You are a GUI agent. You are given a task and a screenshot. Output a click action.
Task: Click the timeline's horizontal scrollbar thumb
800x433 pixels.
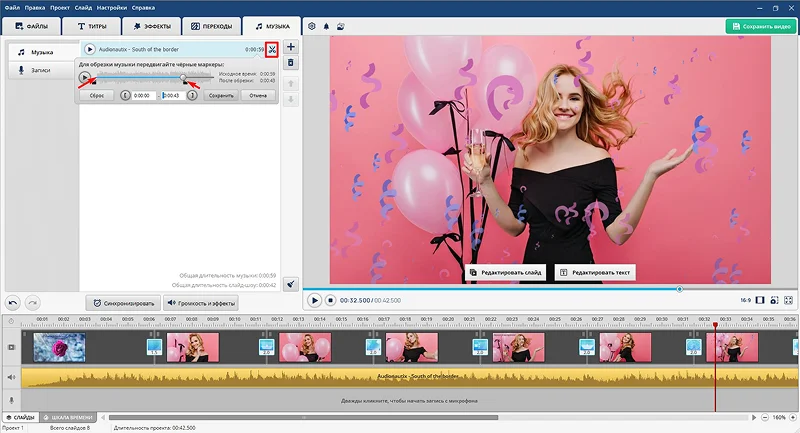(x=303, y=417)
